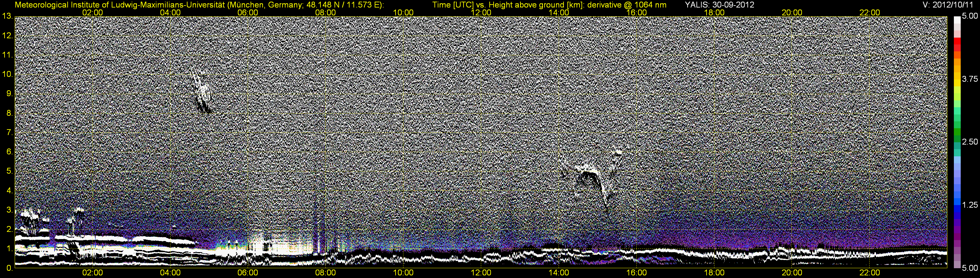This screenshot has width=980, height=278.
Task: Select the 18:00 tick label along the top axis
Action: 714,12
